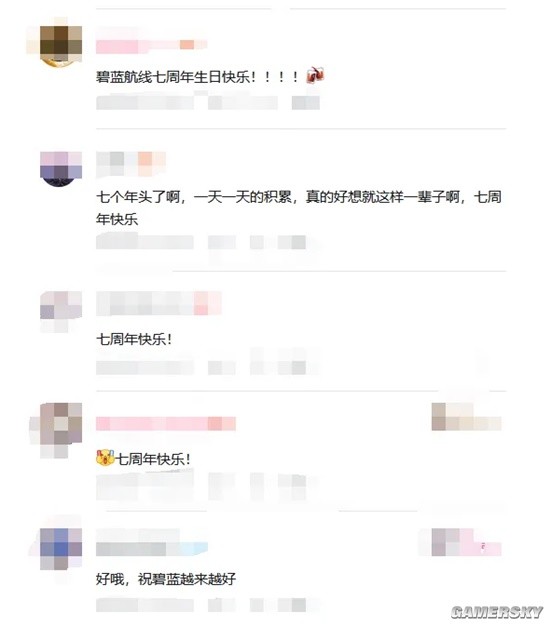The height and width of the screenshot is (625, 550).
Task: Click the GAMERSKY watermark logo
Action: pos(497,612)
